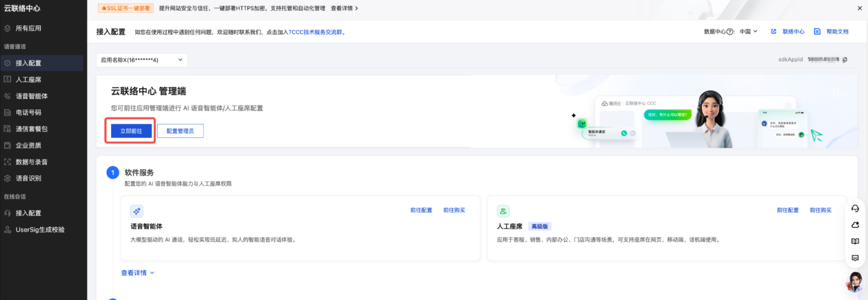Screen dimensions: 868x300
Task: Click 前往配置 on 语音智能体 card
Action: click(421, 210)
